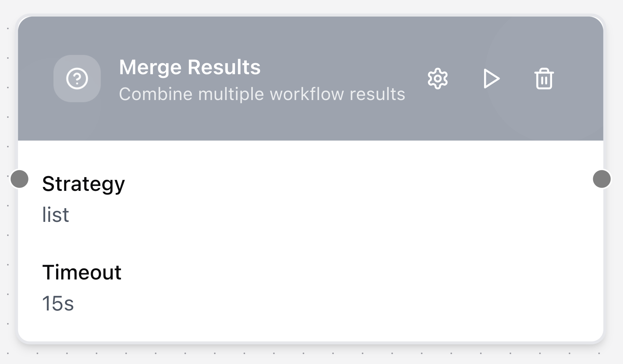Run the Merge Results node

[491, 79]
